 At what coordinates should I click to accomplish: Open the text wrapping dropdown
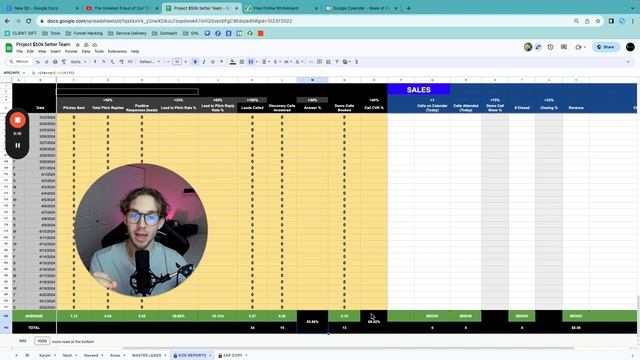coord(287,62)
